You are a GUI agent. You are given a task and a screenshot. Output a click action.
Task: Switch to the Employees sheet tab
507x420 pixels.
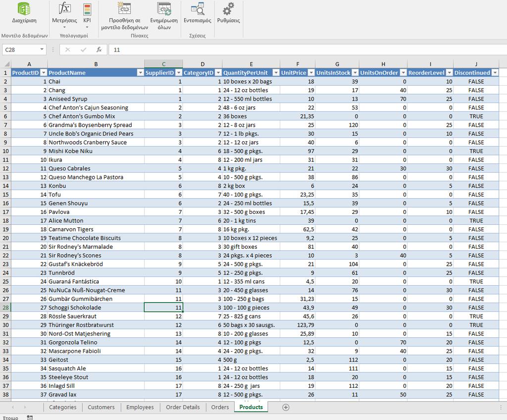[140, 407]
